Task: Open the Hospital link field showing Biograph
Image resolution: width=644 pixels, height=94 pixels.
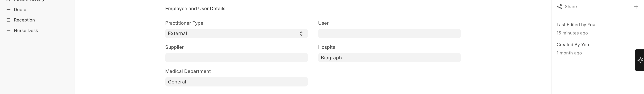Action: click(x=389, y=58)
